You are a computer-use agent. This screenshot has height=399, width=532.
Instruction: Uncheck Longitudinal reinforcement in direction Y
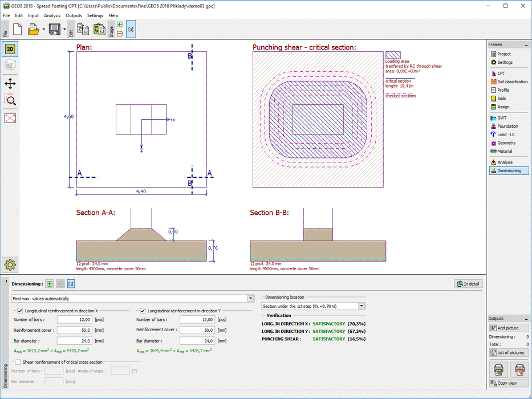point(143,311)
